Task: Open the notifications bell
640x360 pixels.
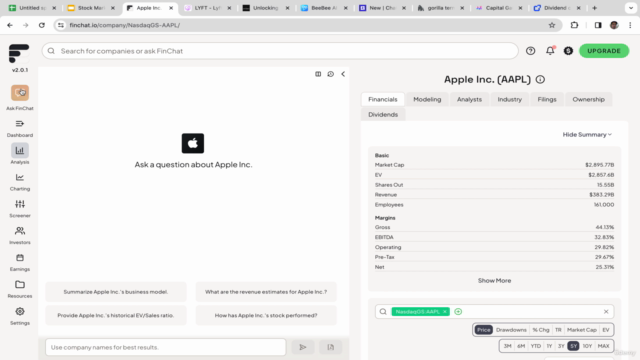Action: [x=550, y=51]
